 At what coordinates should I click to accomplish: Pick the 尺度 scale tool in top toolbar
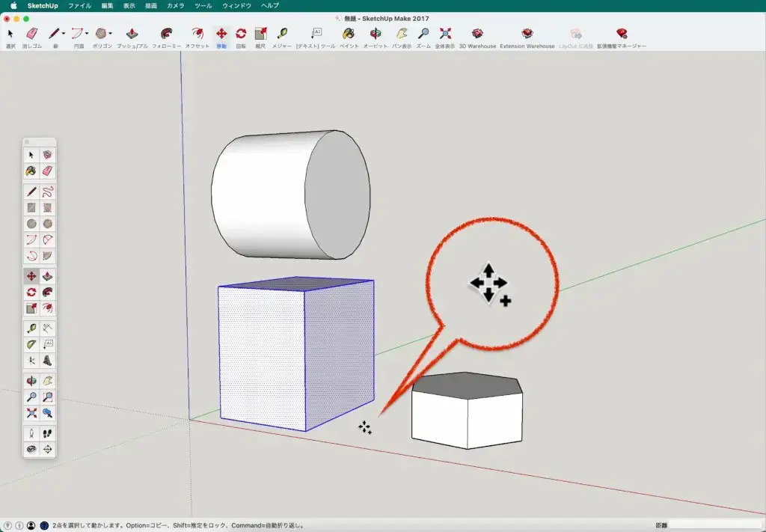260,34
